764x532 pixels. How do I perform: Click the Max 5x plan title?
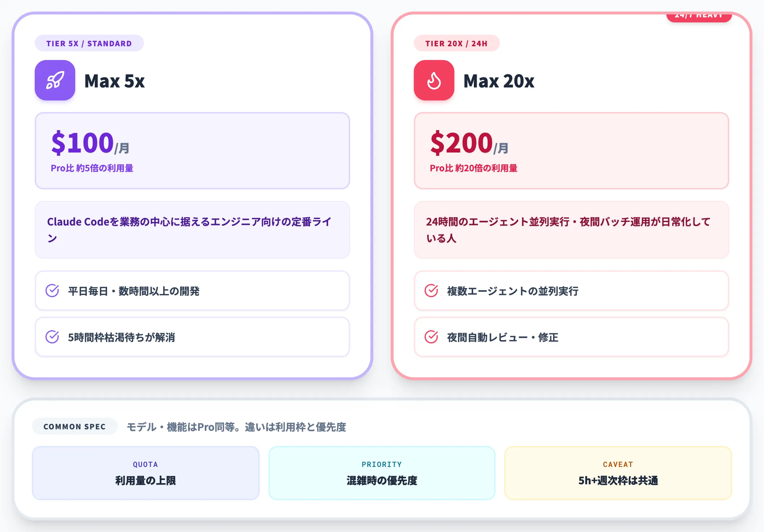point(115,81)
